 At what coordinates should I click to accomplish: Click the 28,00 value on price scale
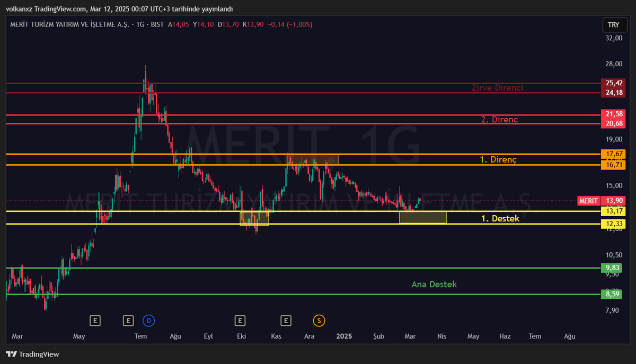(614, 64)
